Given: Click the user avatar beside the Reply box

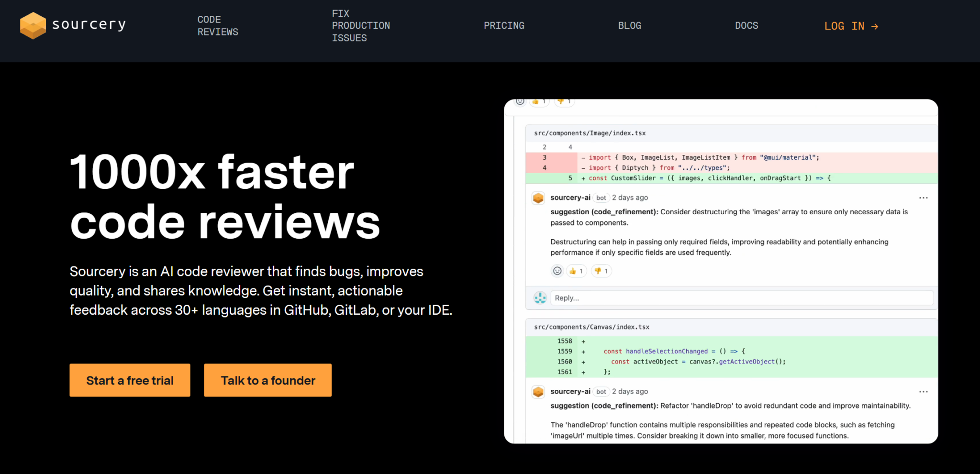Looking at the screenshot, I should pos(540,298).
